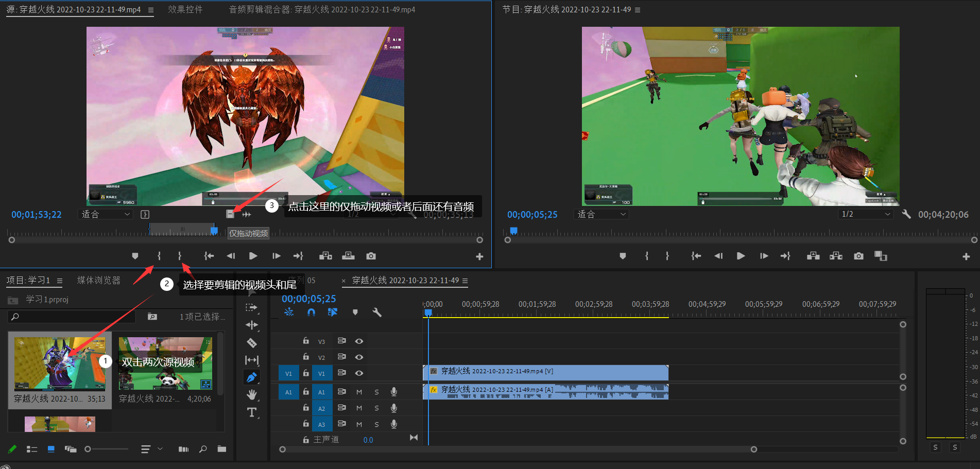
Task: Solo the A2 audio track
Action: (376, 409)
